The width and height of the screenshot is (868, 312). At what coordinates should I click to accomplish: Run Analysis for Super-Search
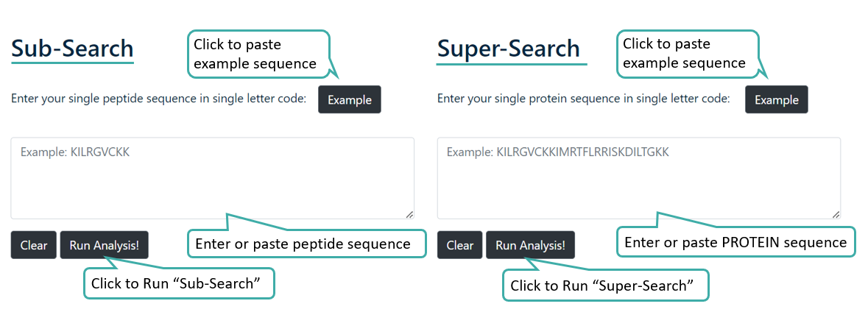pos(530,245)
